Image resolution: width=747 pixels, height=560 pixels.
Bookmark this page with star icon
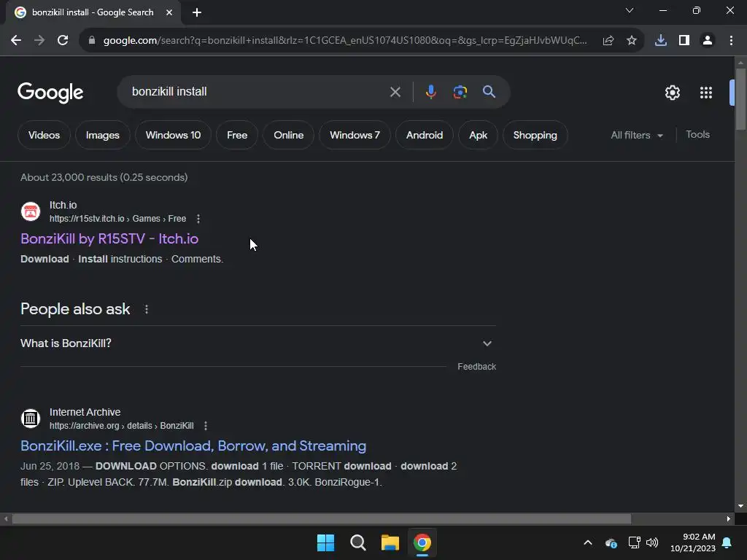(x=632, y=41)
